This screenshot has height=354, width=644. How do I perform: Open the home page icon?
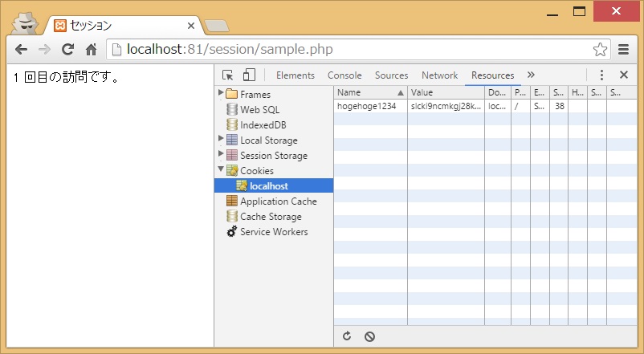92,50
